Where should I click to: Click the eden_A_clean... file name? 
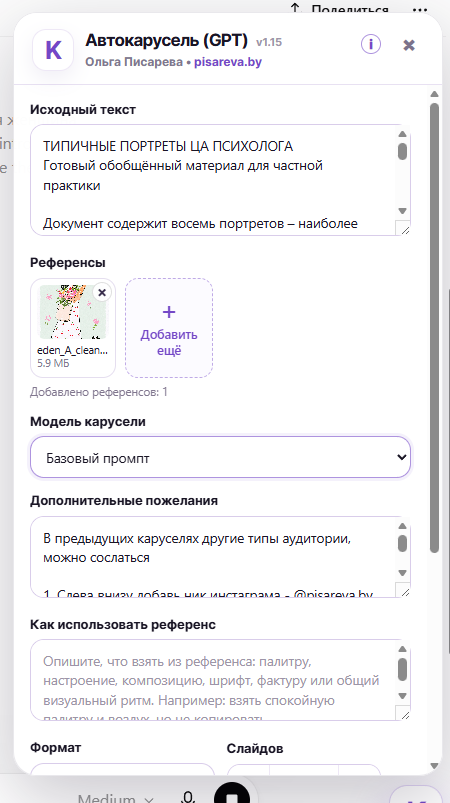point(73,351)
